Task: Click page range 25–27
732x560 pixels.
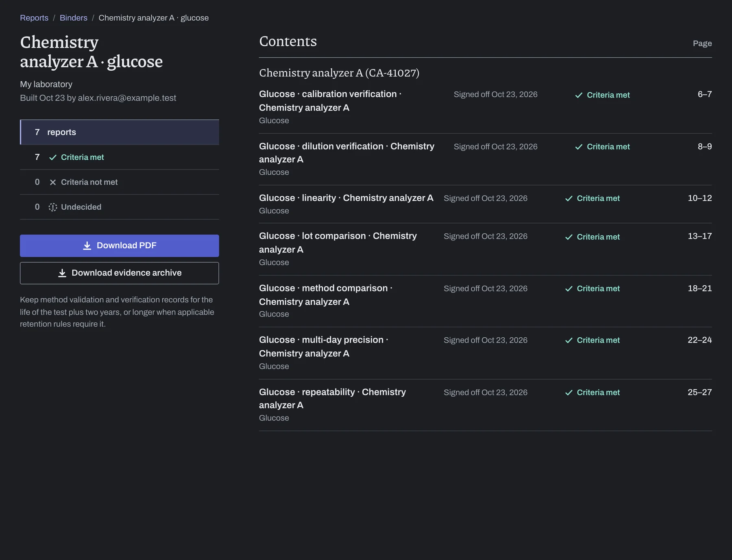Action: 700,392
